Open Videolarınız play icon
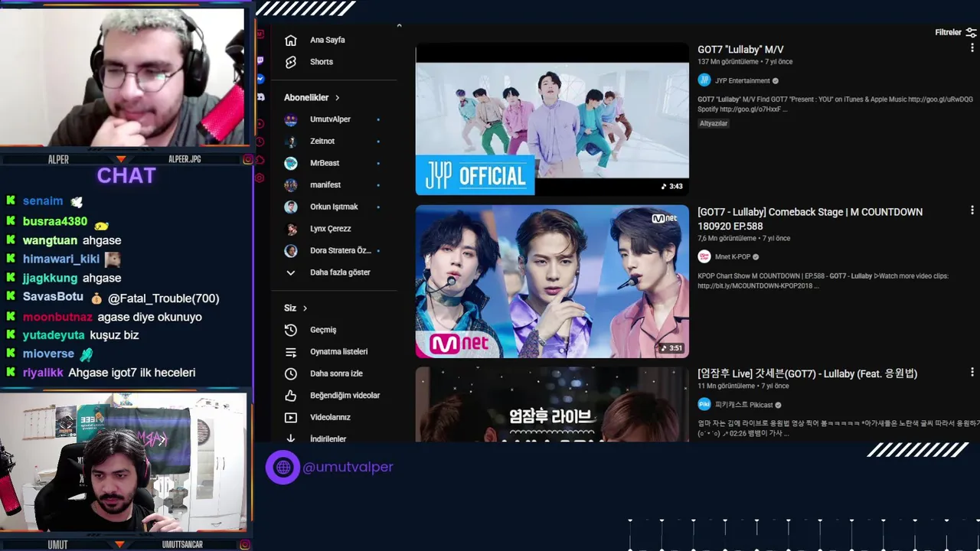980x551 pixels. [290, 417]
